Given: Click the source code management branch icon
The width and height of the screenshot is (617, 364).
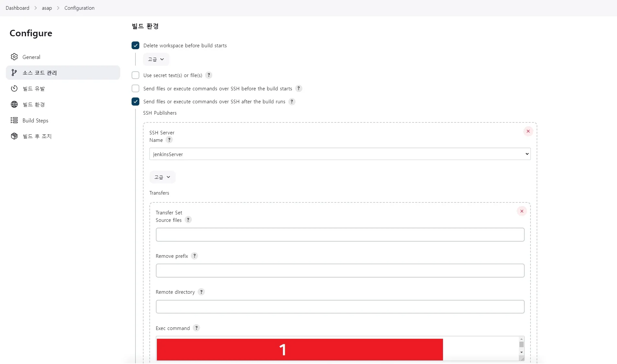Looking at the screenshot, I should click(14, 73).
